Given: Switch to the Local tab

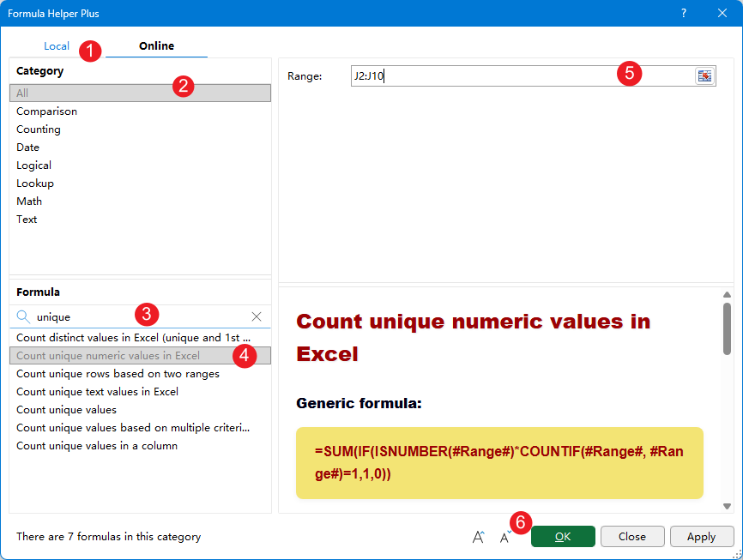Looking at the screenshot, I should click(57, 46).
